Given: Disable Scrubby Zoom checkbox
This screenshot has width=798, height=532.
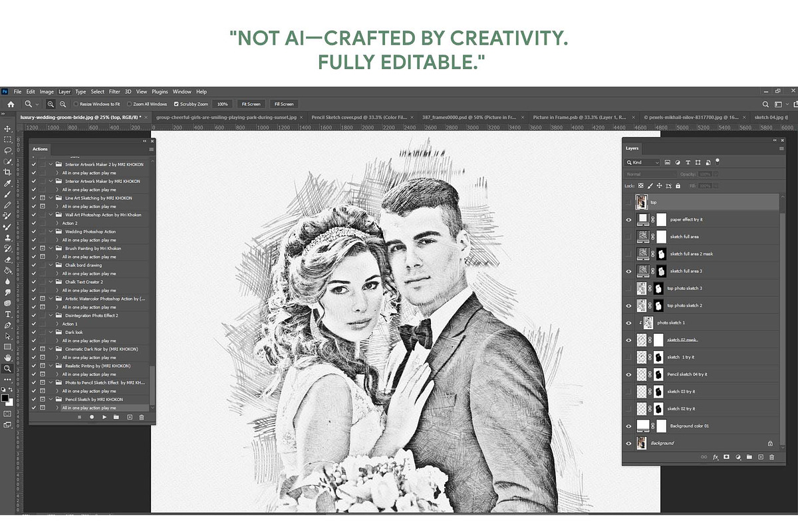Looking at the screenshot, I should (x=176, y=104).
